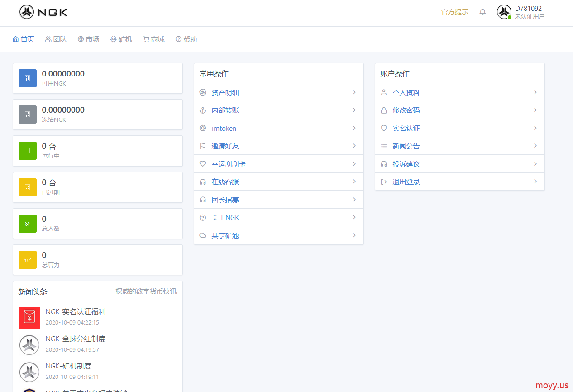
Task: Show the 帮助 tab
Action: [x=186, y=39]
